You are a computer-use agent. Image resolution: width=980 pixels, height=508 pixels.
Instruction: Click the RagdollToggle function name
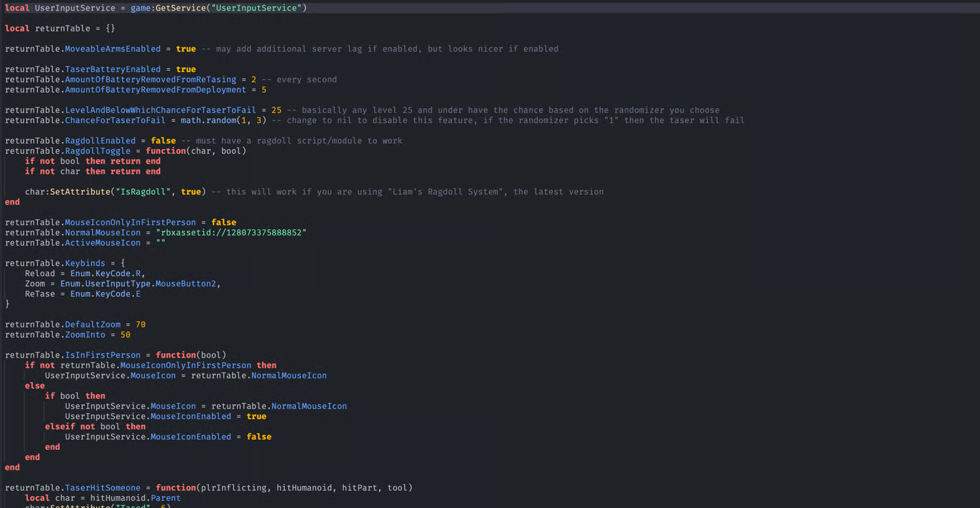[x=97, y=151]
